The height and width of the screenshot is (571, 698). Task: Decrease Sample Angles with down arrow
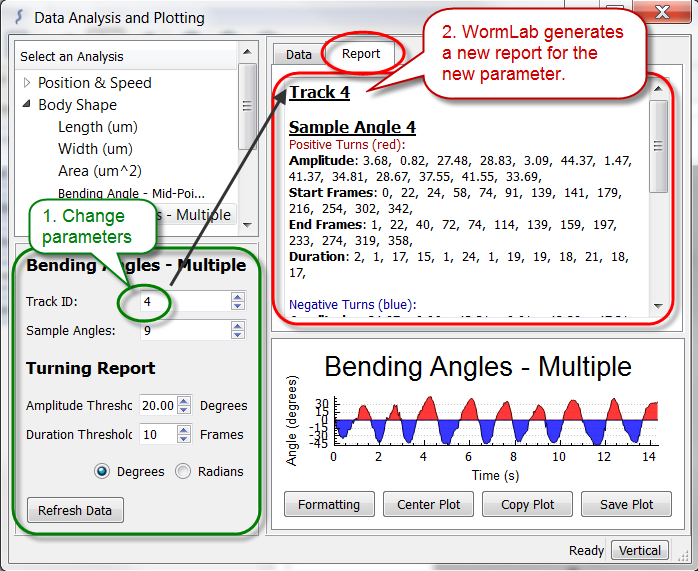point(238,335)
